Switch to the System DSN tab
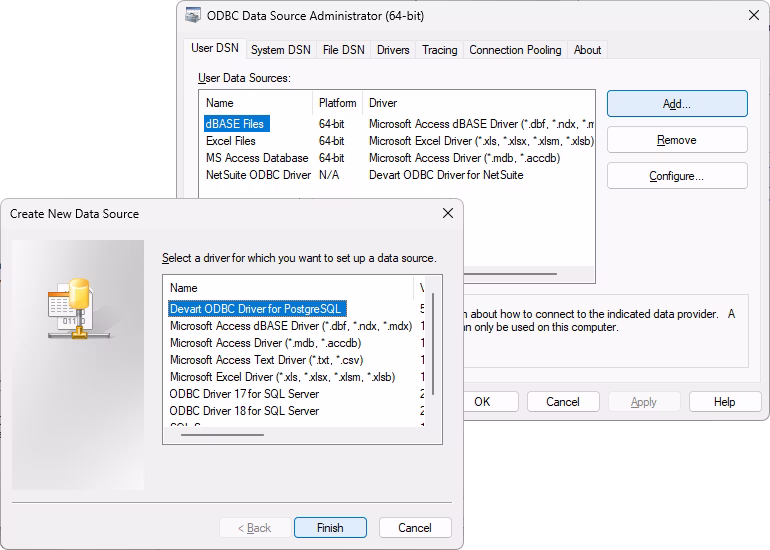This screenshot has width=770, height=550. click(280, 50)
